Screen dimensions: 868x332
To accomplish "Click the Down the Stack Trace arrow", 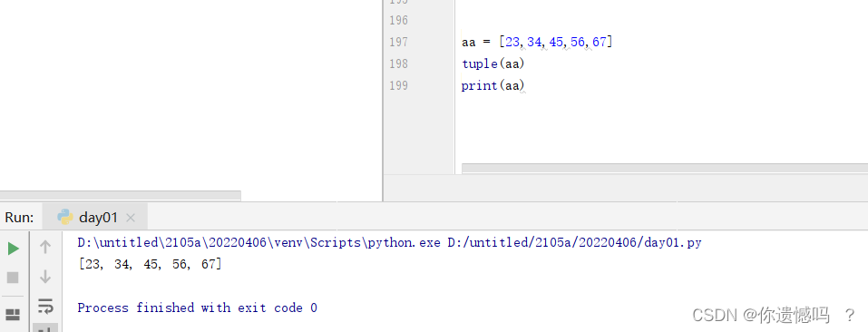I will click(45, 277).
